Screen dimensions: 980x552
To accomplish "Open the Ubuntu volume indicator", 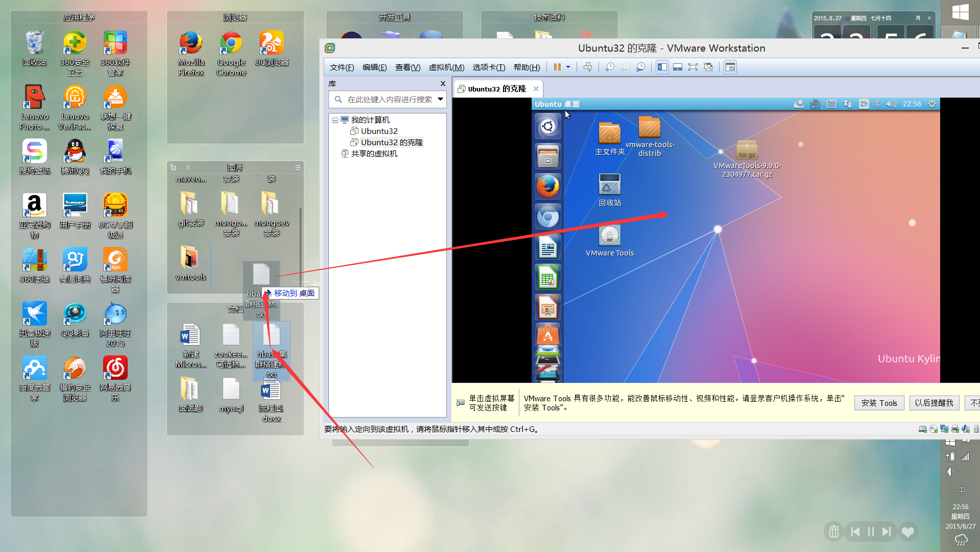I will [x=891, y=104].
